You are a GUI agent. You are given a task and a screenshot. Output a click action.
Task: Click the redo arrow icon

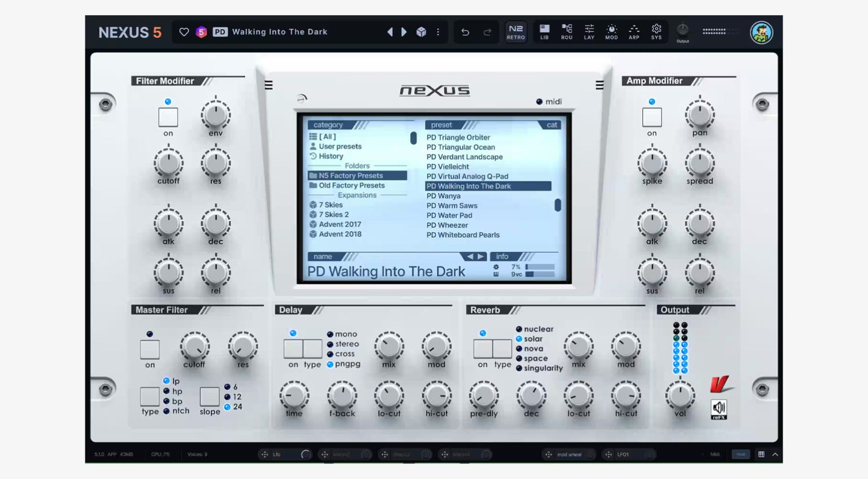(x=487, y=32)
